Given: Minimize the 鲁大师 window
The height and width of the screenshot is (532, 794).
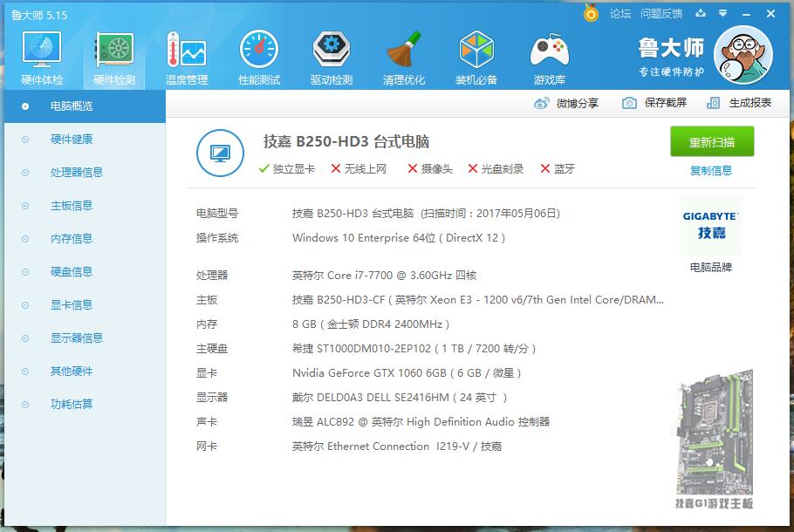Looking at the screenshot, I should click(x=746, y=14).
